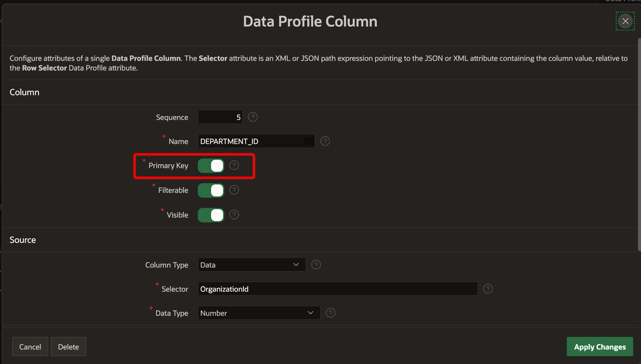This screenshot has height=364, width=641.
Task: Open help for the Visible setting
Action: tap(234, 214)
